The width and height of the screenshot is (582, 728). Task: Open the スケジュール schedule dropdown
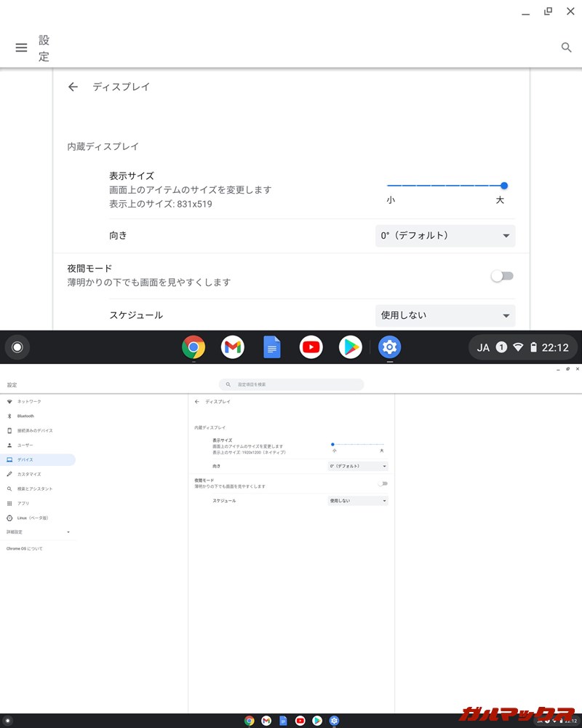(x=445, y=315)
